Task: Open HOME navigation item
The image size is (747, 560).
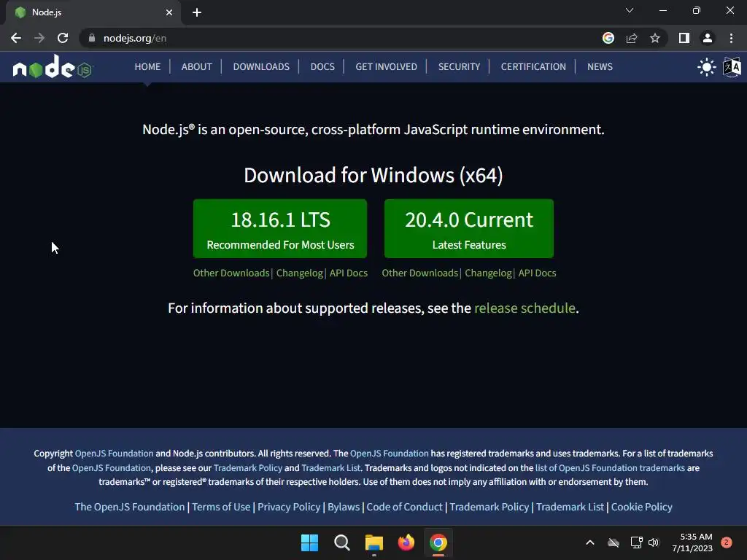Action: 147,66
